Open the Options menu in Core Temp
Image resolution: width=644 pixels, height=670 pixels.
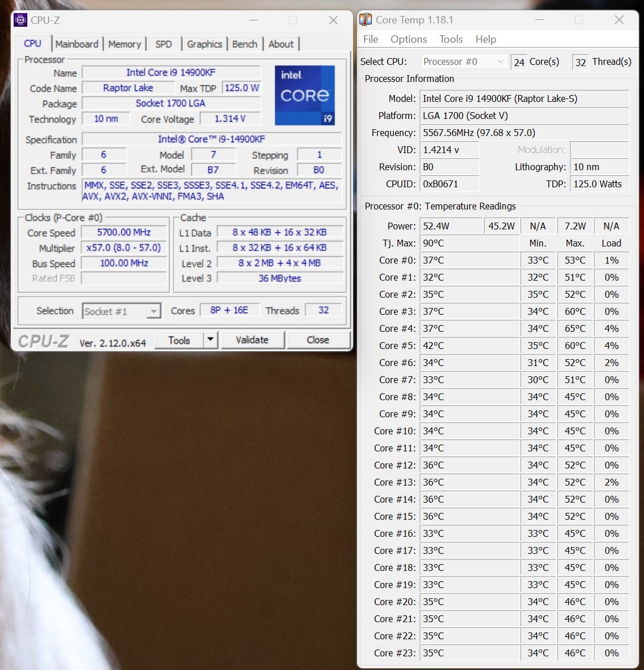[x=408, y=39]
